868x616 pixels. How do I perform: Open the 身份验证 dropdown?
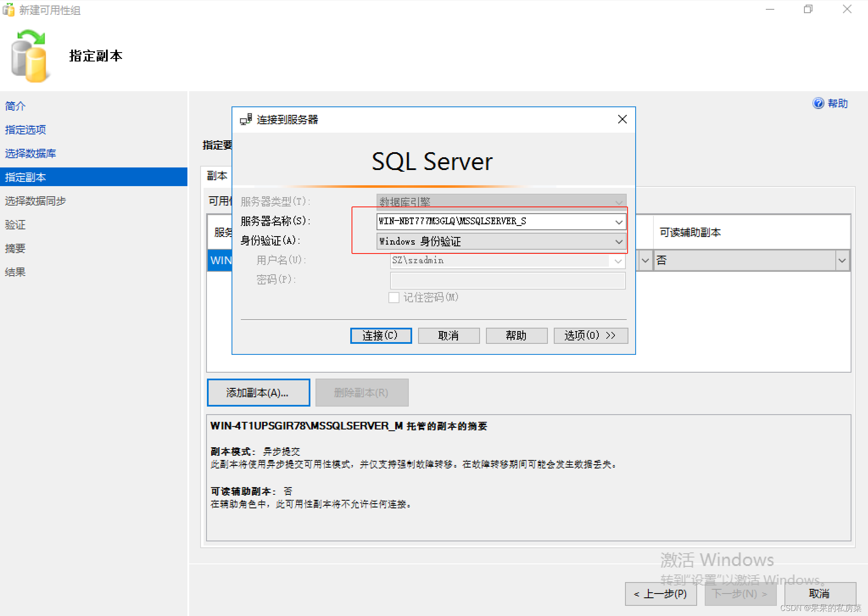[619, 242]
